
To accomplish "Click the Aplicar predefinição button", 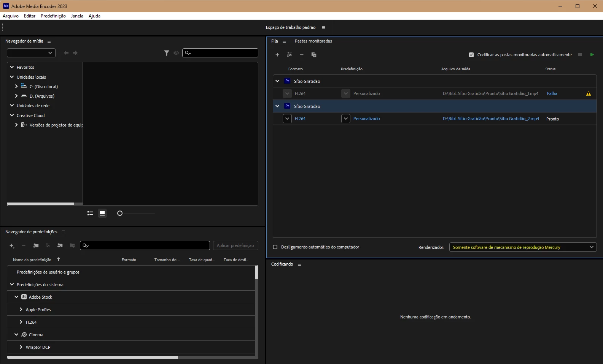I will [235, 245].
